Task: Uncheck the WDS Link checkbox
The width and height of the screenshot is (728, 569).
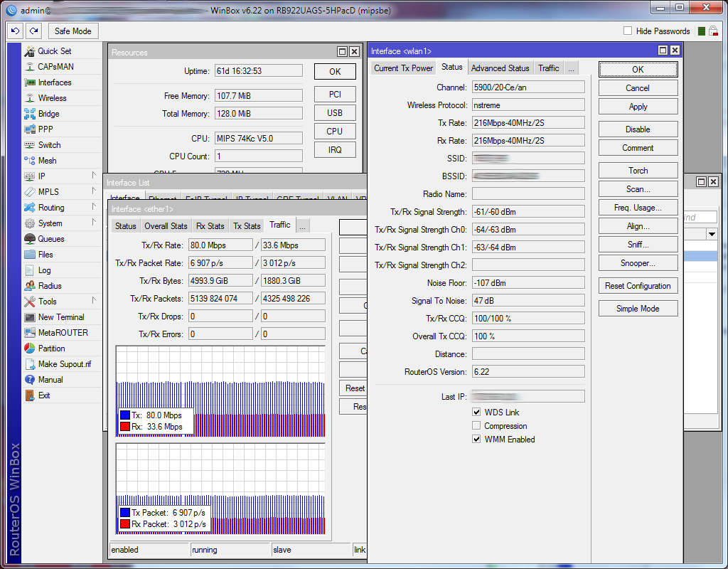Action: [x=476, y=413]
